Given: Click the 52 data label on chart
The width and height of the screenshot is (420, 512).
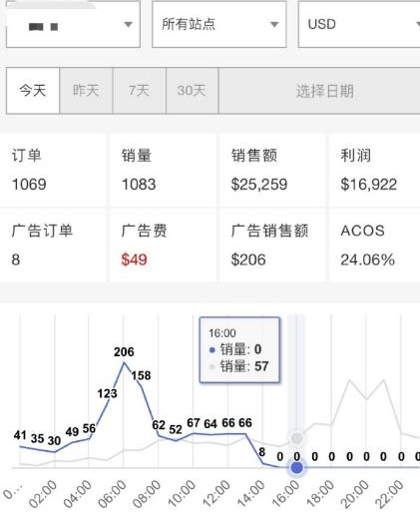Looking at the screenshot, I should coord(176,429).
